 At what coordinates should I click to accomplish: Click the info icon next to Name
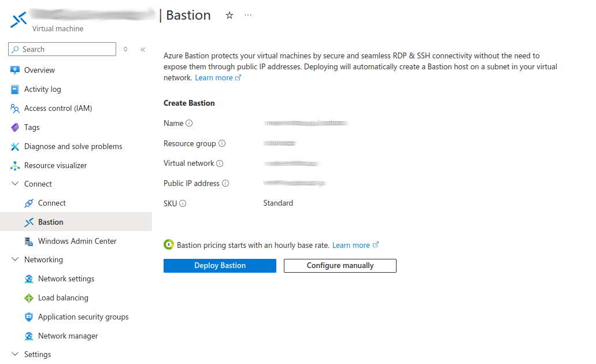pos(189,123)
